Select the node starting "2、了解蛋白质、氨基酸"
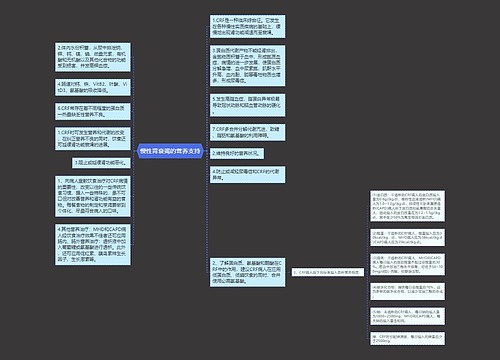Image resolution: width=500 pixels, height=360 pixels. [x=247, y=272]
